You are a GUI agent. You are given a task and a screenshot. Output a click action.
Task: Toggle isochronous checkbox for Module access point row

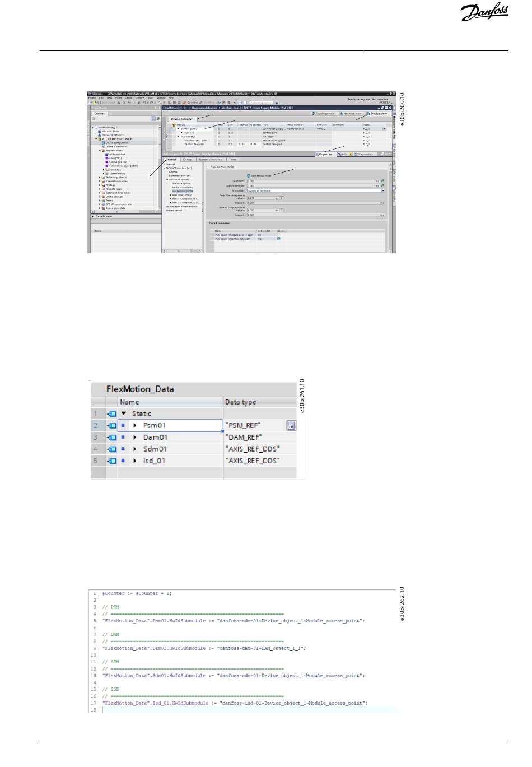click(278, 235)
